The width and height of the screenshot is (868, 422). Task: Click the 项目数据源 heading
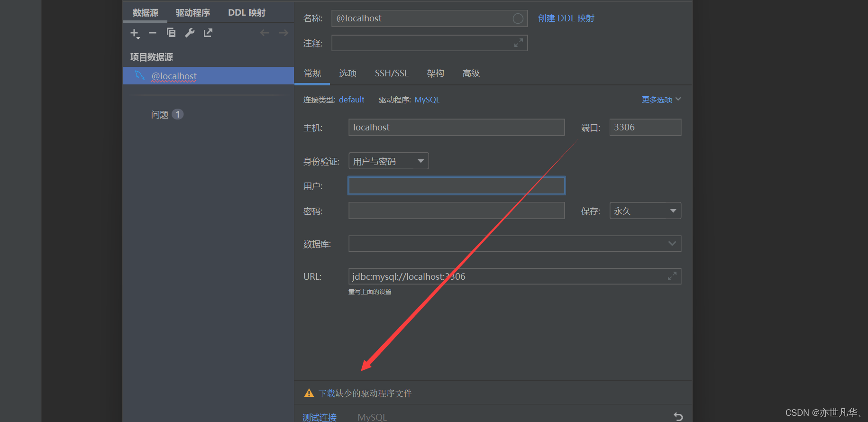pos(152,57)
